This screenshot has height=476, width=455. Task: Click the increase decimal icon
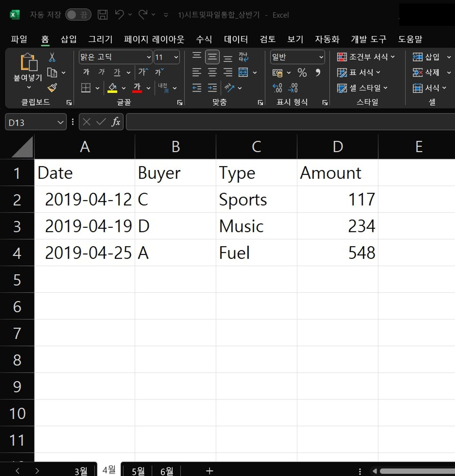277,88
